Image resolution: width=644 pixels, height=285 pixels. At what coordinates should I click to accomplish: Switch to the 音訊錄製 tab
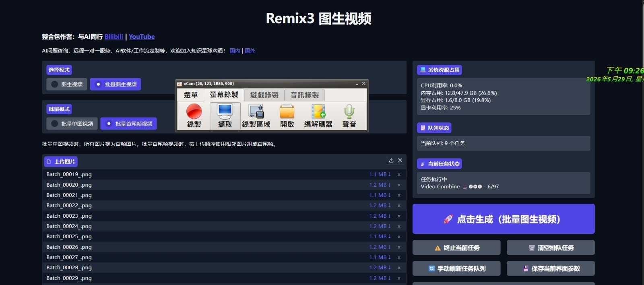point(305,95)
